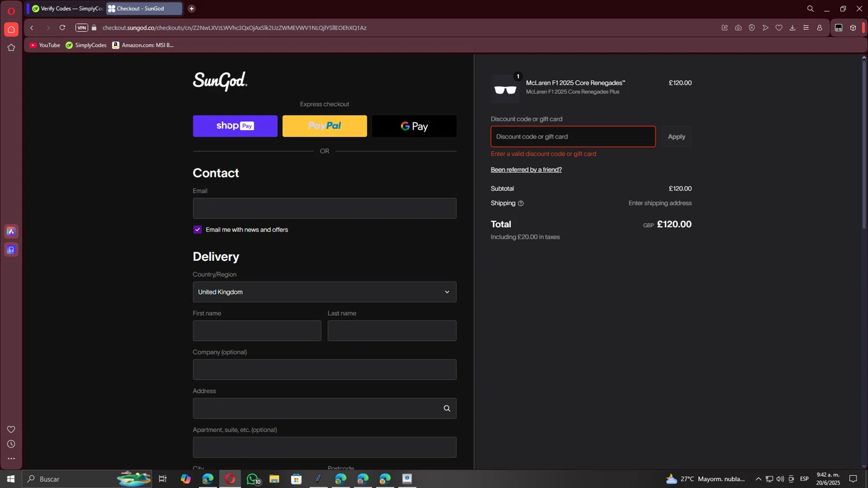868x488 pixels.
Task: Toggle the VPN badge in address bar
Action: (82, 28)
